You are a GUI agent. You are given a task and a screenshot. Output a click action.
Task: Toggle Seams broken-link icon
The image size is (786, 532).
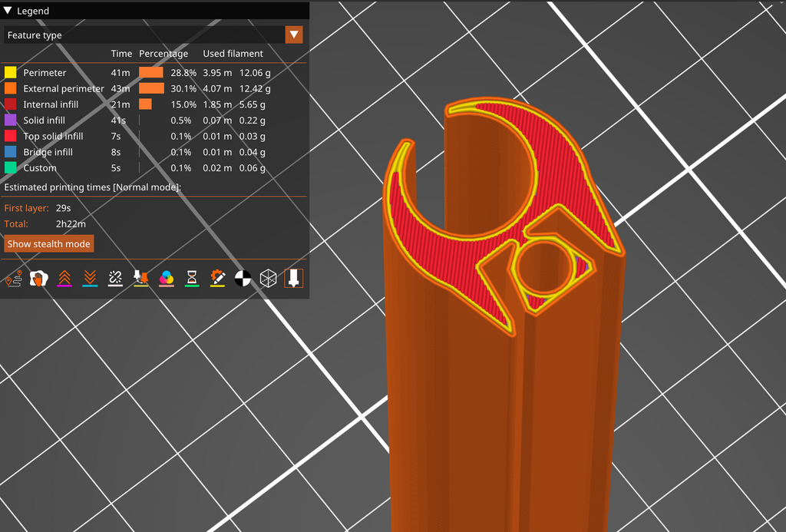[x=115, y=279]
